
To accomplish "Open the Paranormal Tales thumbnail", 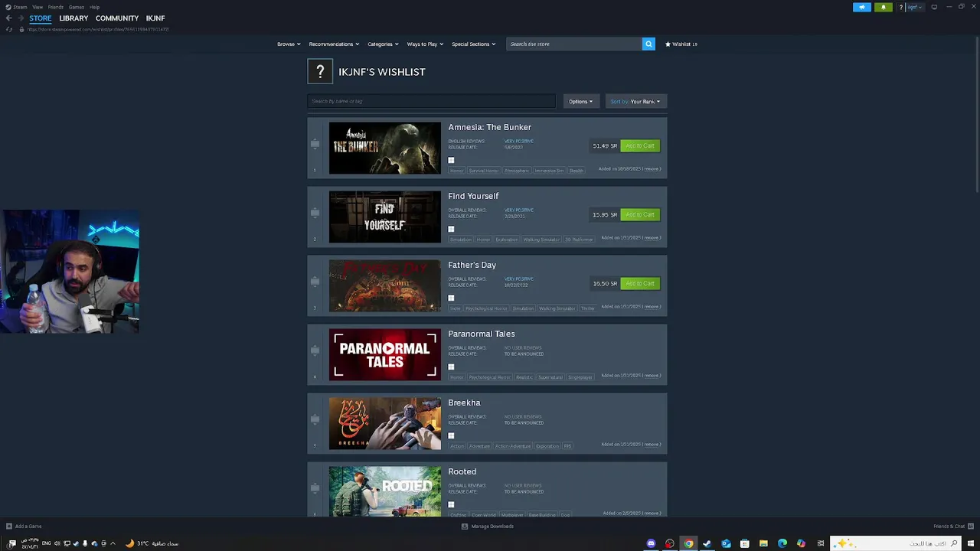I will (x=385, y=354).
